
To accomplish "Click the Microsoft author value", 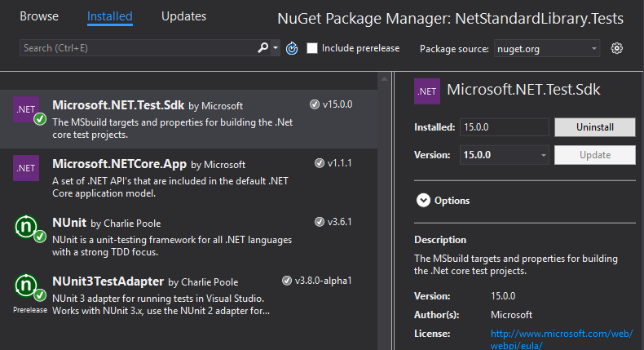I will pos(511,315).
